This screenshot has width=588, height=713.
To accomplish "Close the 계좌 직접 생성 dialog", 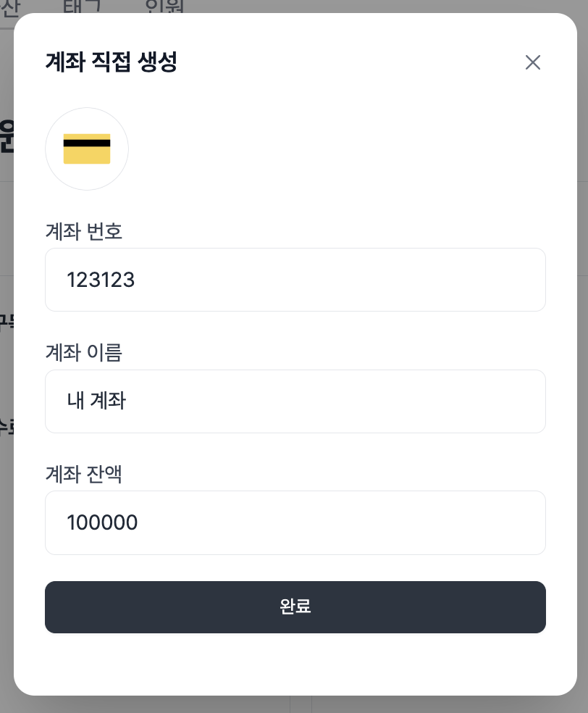I will (x=533, y=62).
